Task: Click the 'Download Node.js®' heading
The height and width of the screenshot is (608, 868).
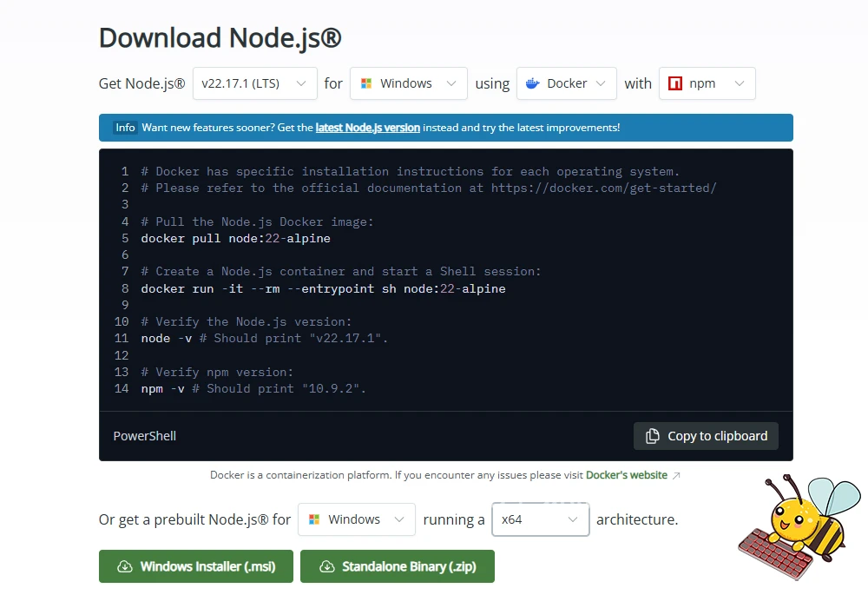Action: tap(220, 37)
